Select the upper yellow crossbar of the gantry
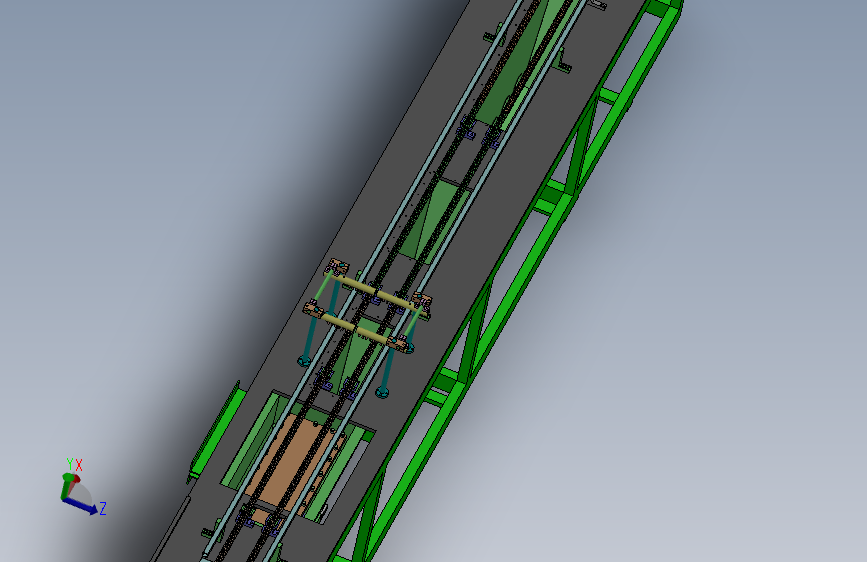Viewport: 867px width, 562px height. (377, 293)
